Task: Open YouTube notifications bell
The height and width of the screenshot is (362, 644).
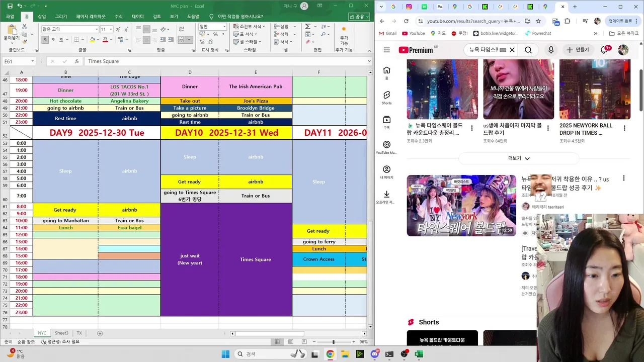Action: (x=604, y=50)
